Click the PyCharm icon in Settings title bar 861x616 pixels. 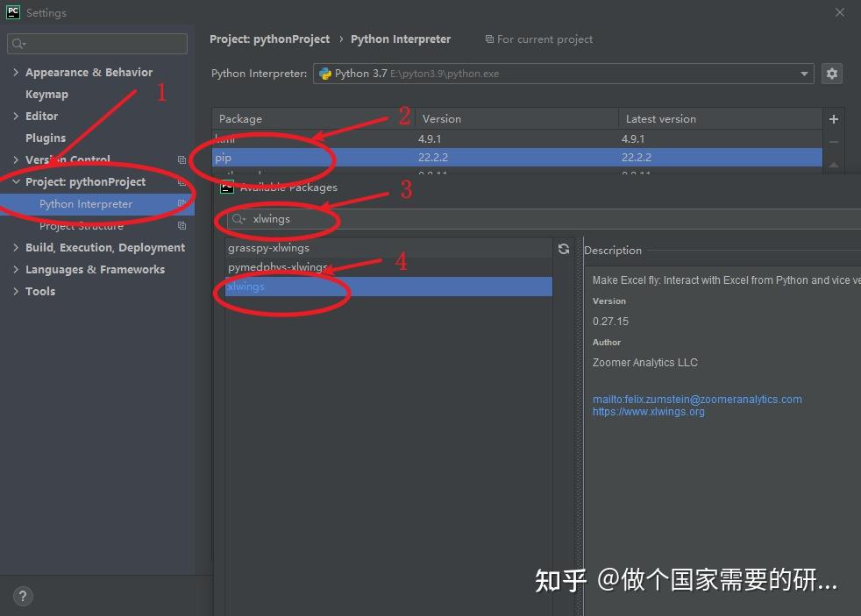click(x=13, y=12)
